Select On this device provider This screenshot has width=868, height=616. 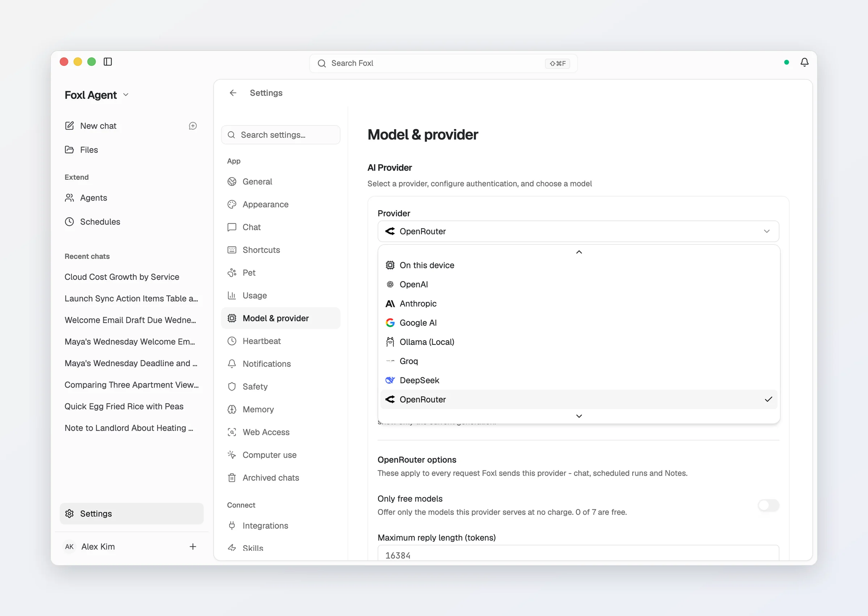click(x=579, y=265)
